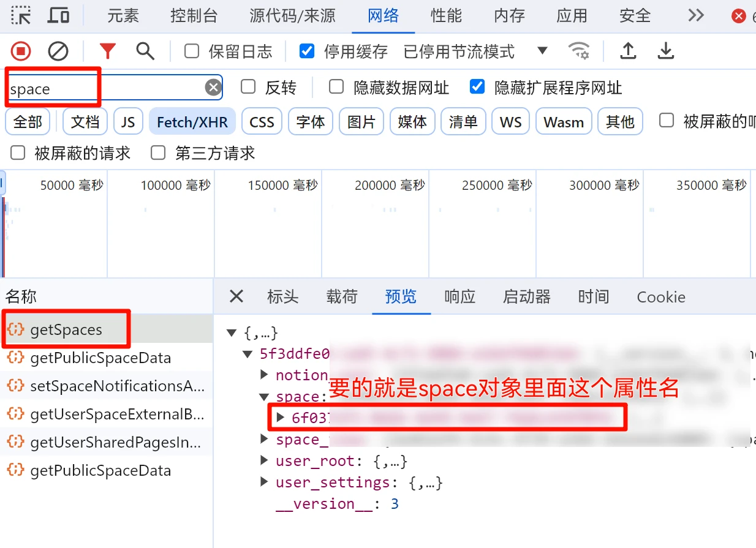Open the 应用 tab
This screenshot has height=548, width=756.
[572, 16]
